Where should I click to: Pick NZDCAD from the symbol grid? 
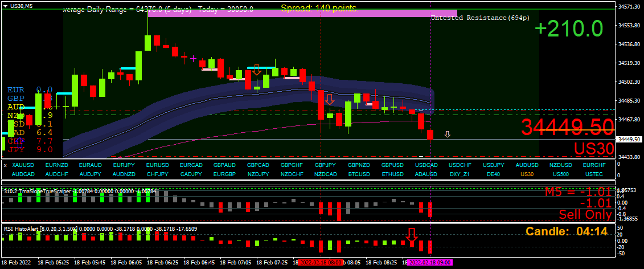tap(325, 174)
